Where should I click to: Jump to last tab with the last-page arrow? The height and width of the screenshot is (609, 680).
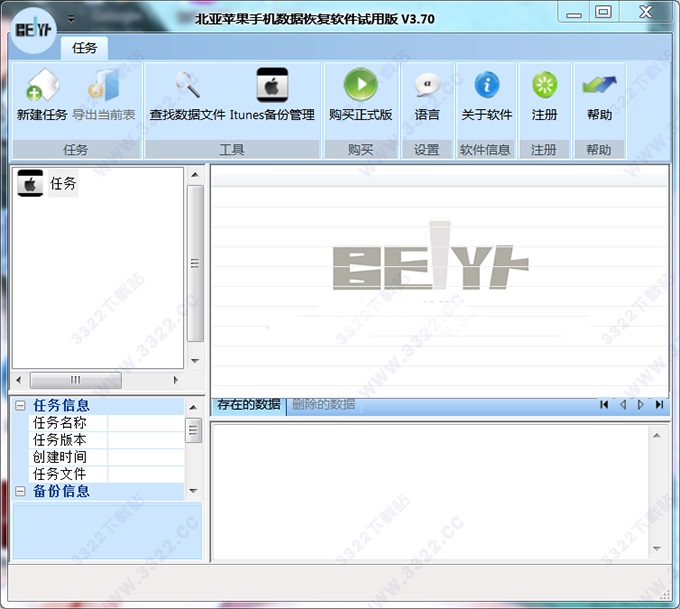(x=659, y=405)
